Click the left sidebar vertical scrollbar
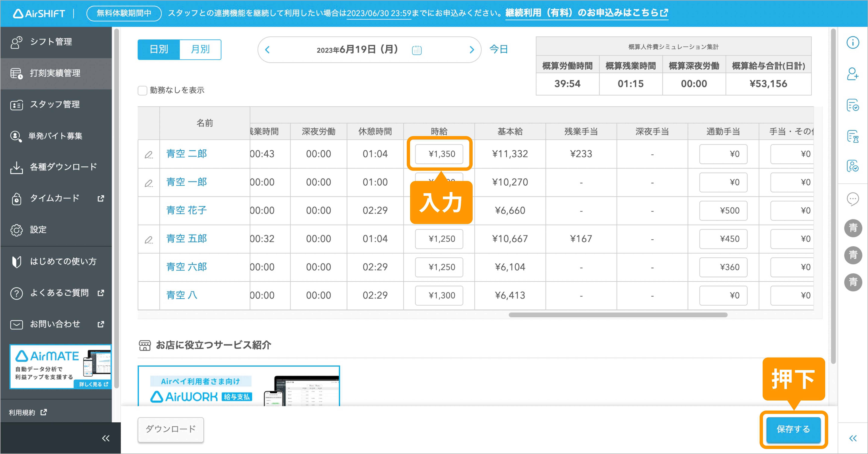The height and width of the screenshot is (454, 868). tap(117, 208)
